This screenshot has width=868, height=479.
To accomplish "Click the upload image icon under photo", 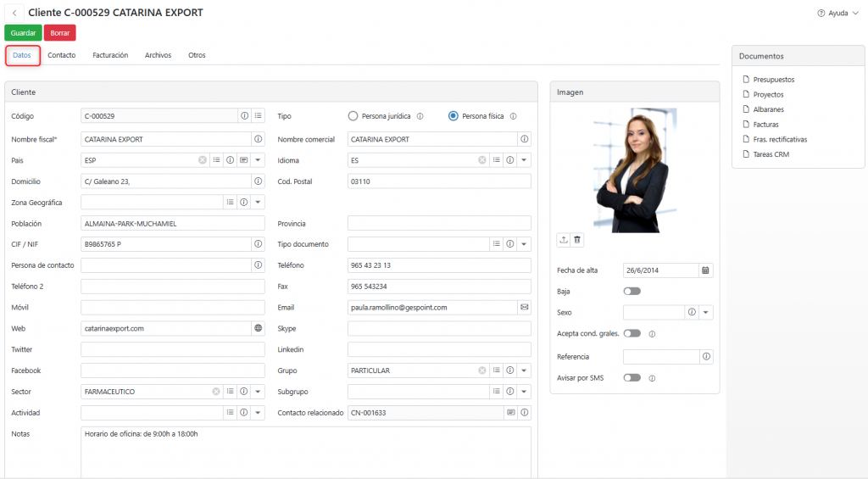I will tap(564, 240).
